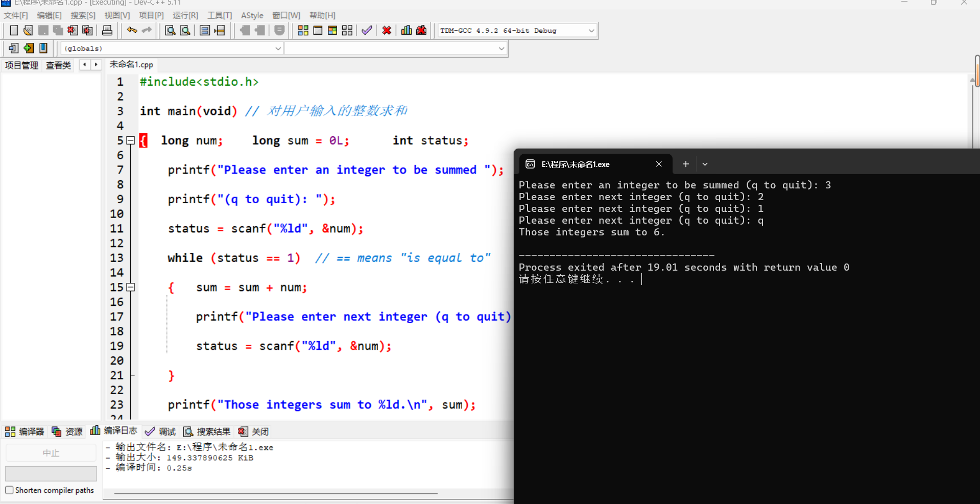Select the 未命名1.cpp editor tab
Screen dimensions: 980x504
[x=131, y=65]
